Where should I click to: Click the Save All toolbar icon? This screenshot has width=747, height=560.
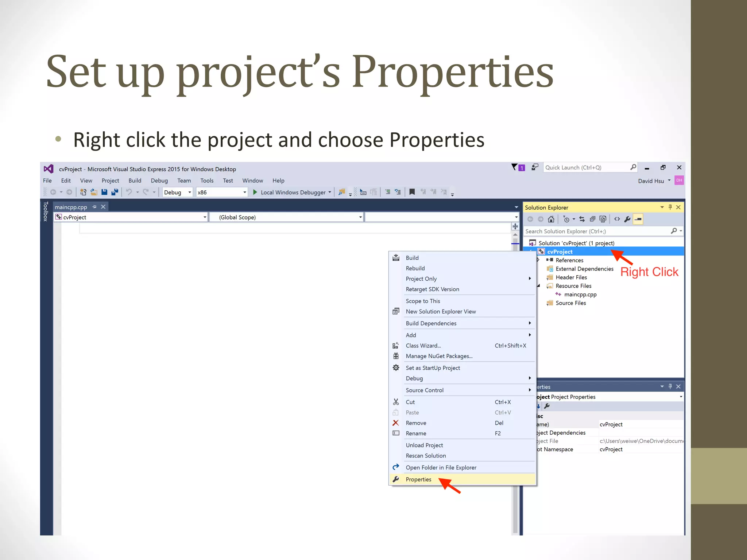point(115,192)
